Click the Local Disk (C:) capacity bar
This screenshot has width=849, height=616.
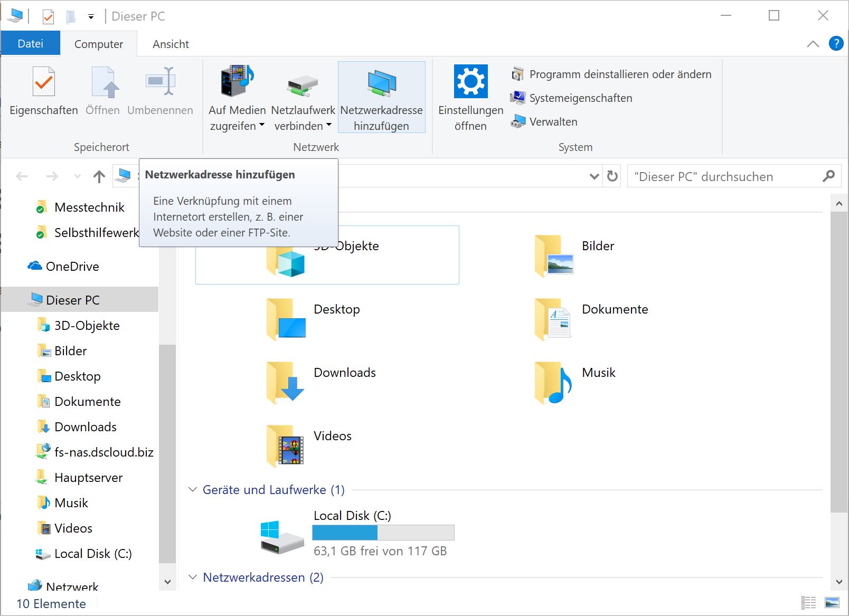(x=383, y=533)
